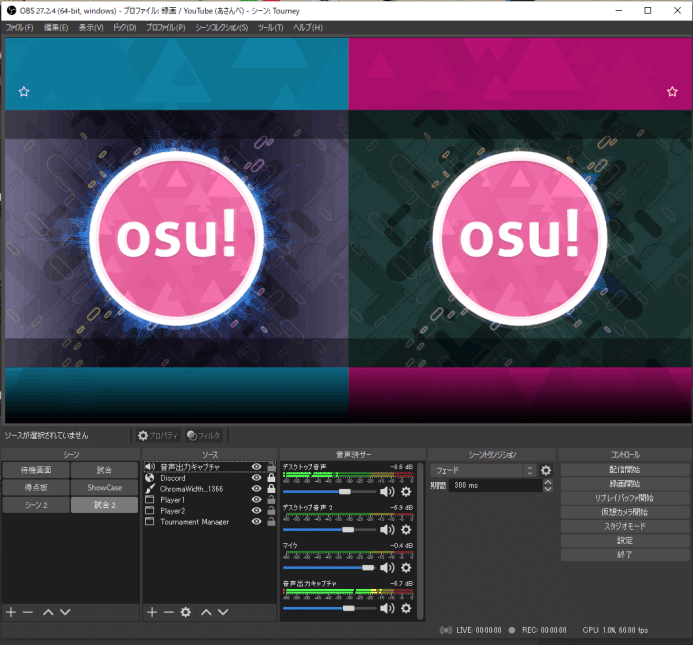Open デスクトップ音声 audio settings gear

pos(406,492)
